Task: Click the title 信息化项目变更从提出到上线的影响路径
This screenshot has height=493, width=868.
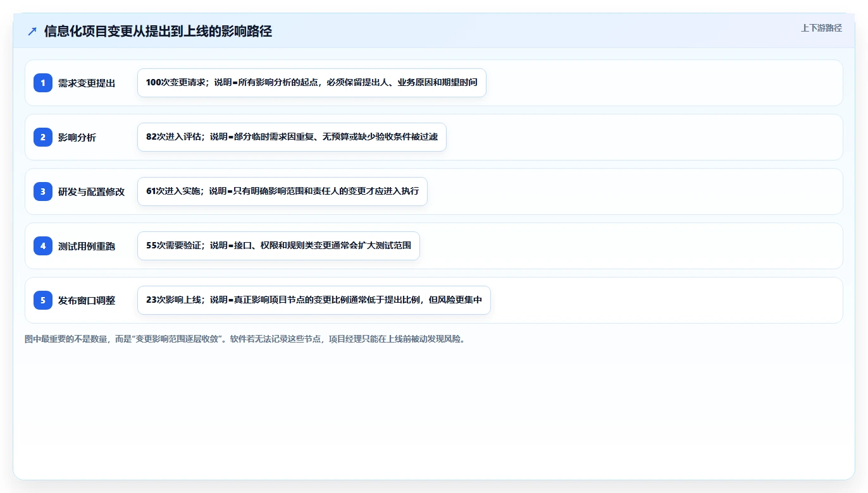Action: 158,31
